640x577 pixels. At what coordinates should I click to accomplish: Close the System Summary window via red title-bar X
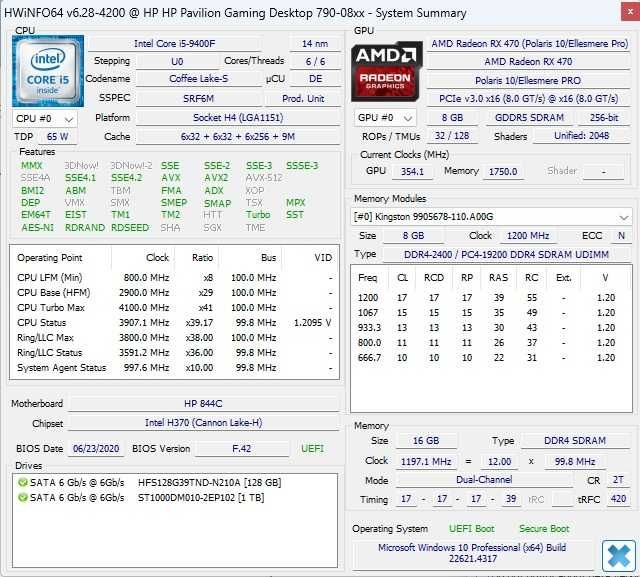(x=631, y=12)
